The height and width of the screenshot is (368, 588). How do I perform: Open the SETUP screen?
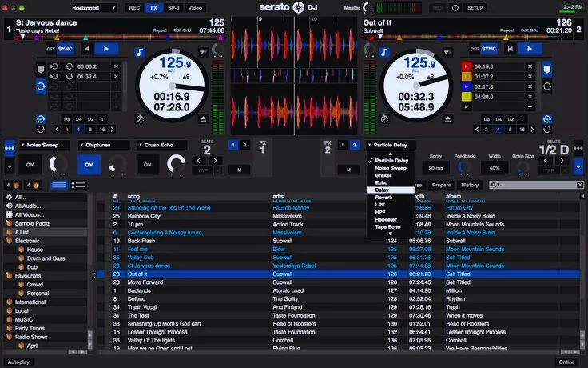[x=475, y=8]
